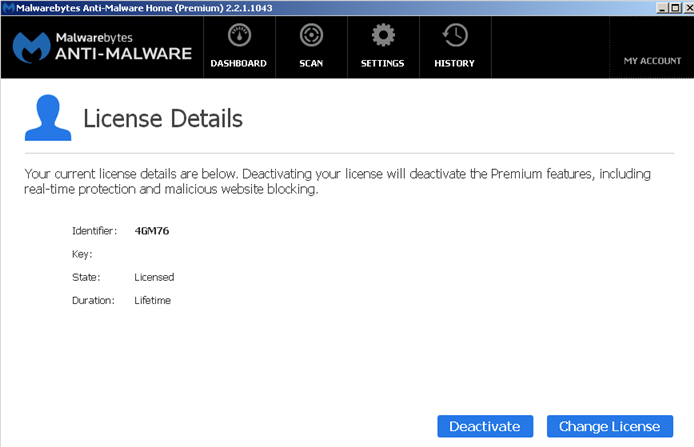The height and width of the screenshot is (447, 694).
Task: Click the Change License button
Action: click(609, 426)
